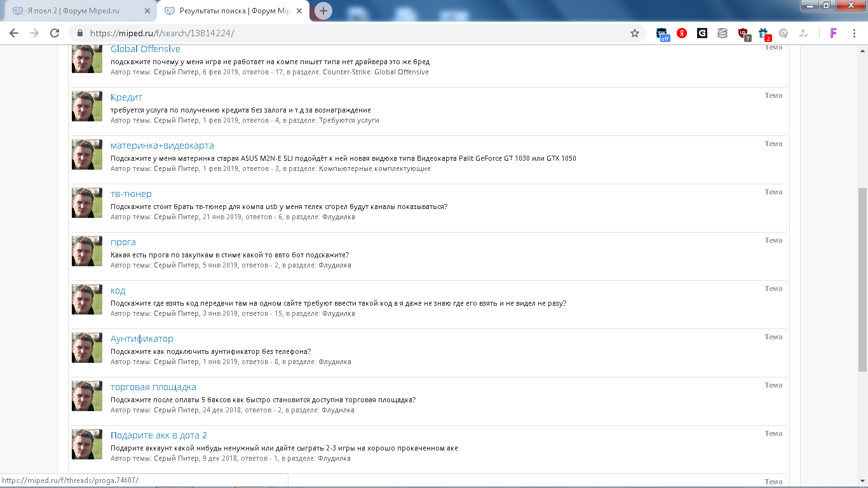Open the 'Кредит' thread
The width and height of the screenshot is (868, 488).
126,97
